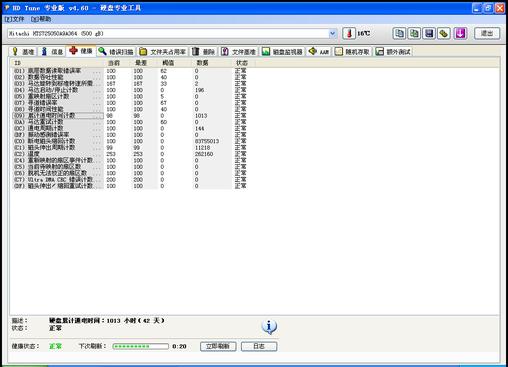The image size is (508, 367).
Task: Select the (04) start/stop count row
Action: pos(130,90)
